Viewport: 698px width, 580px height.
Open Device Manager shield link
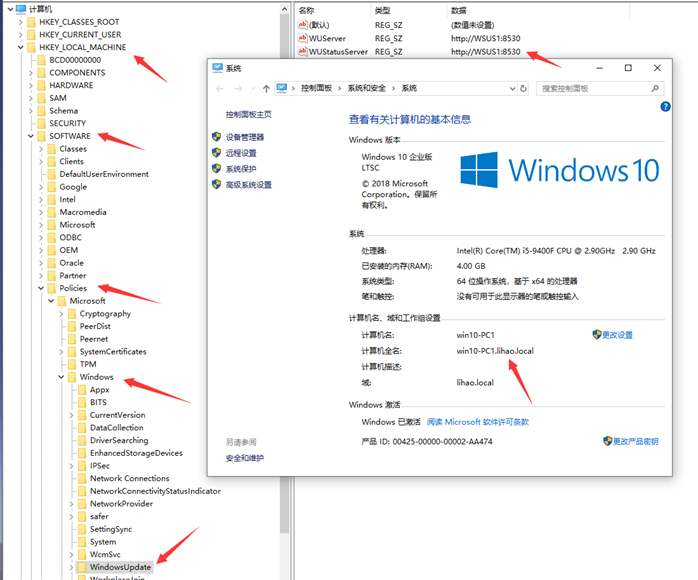coord(244,137)
